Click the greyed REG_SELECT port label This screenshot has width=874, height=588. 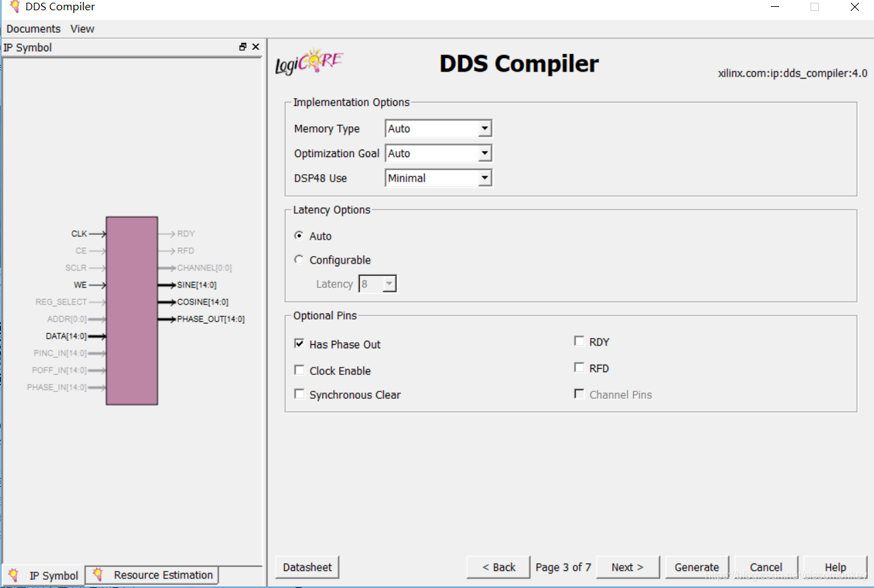pos(61,302)
